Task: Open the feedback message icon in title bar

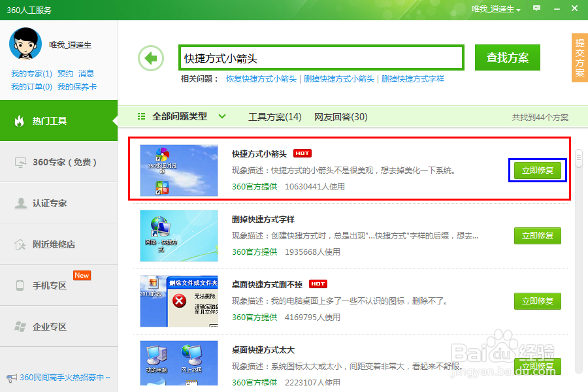Action: point(536,8)
